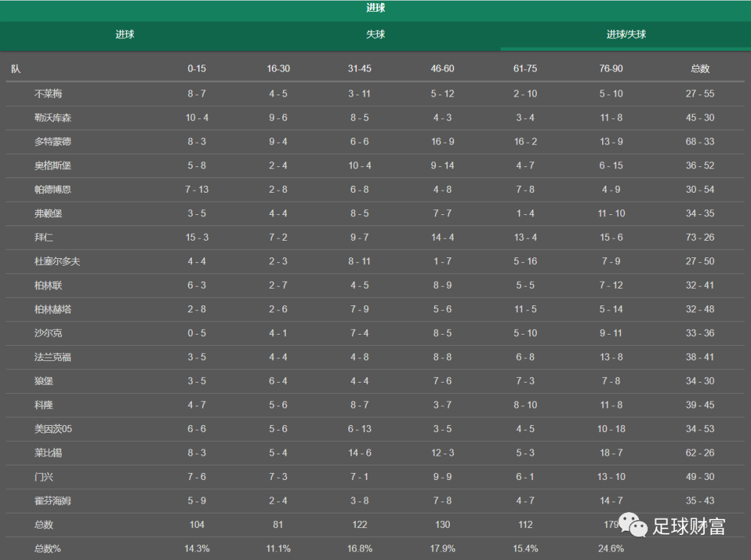Screen dimensions: 751x560
Task: Click 美因茨05 total value 34 - 53
Action: 700,429
